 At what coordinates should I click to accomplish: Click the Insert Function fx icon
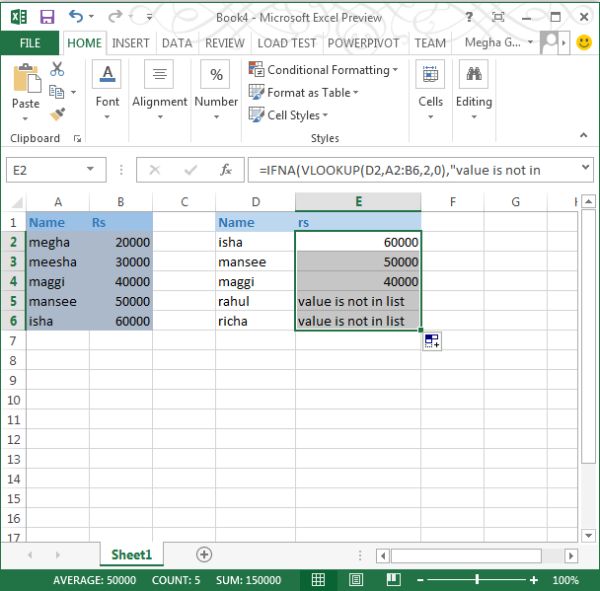click(x=226, y=170)
